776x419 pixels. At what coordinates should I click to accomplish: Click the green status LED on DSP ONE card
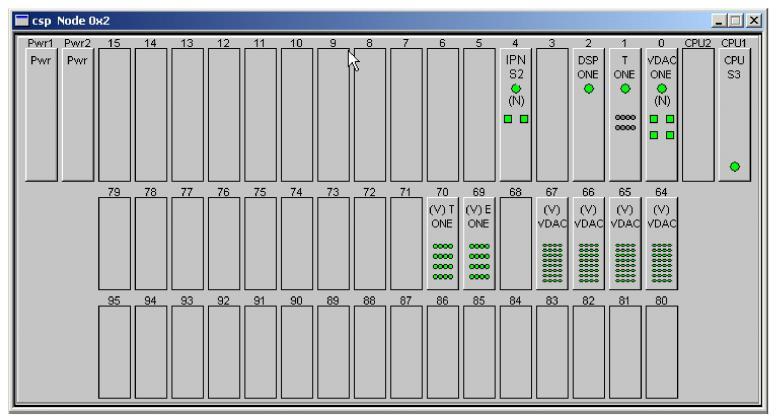point(589,88)
